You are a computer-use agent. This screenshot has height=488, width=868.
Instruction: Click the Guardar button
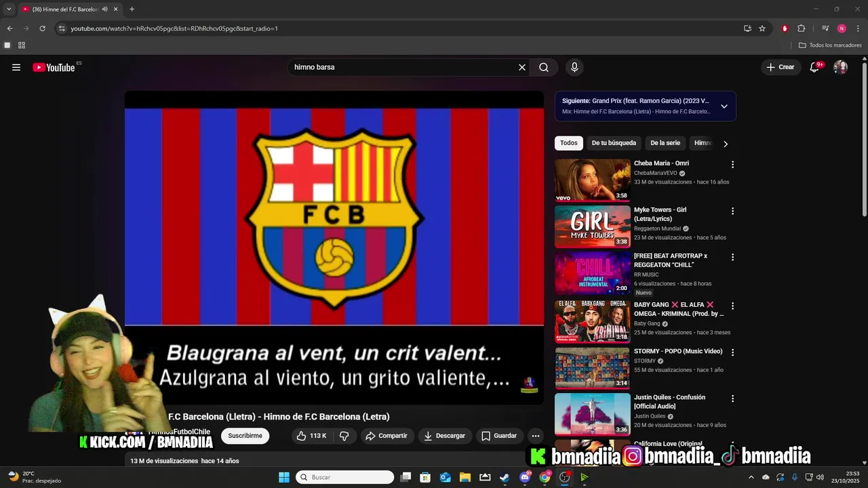click(499, 436)
